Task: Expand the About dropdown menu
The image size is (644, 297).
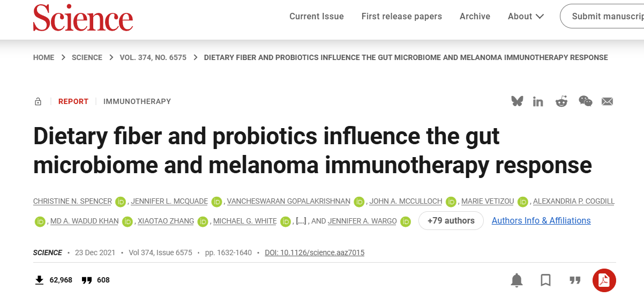Action: coord(526,16)
